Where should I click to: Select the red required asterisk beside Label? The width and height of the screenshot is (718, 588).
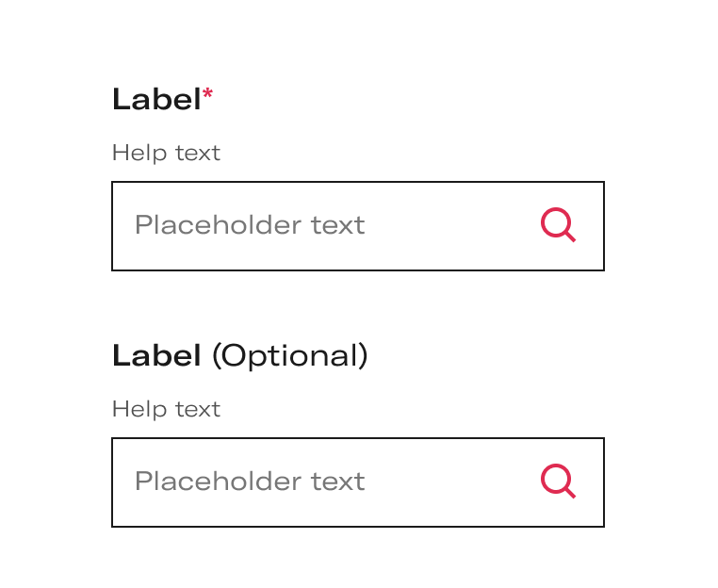207,93
